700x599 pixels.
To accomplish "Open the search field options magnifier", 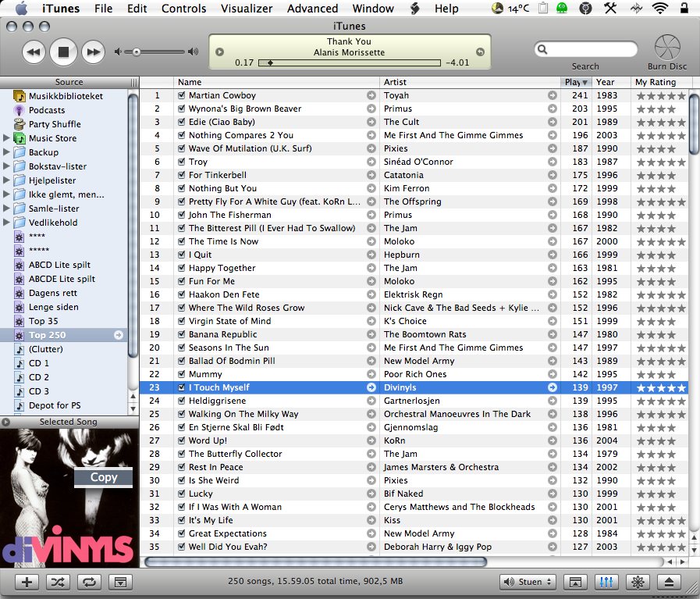I will point(543,49).
